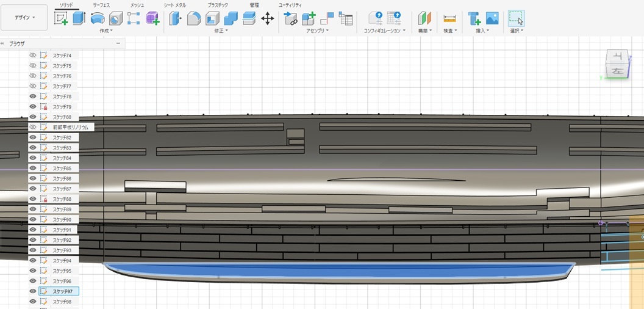Screen dimensions: 644x309
Task: Collapse the ブラウザ panel with minus button
Action: click(x=118, y=43)
